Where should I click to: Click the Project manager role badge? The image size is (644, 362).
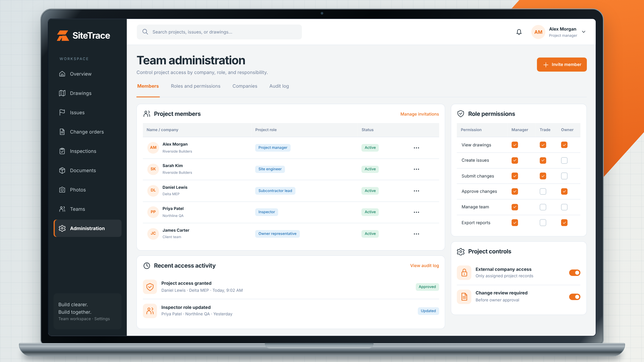273,147
